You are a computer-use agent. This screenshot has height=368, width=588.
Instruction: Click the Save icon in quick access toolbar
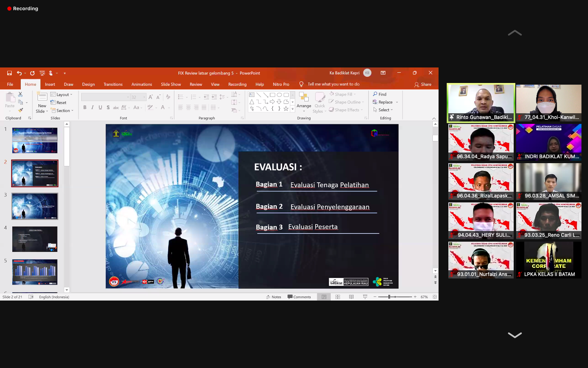coord(9,73)
